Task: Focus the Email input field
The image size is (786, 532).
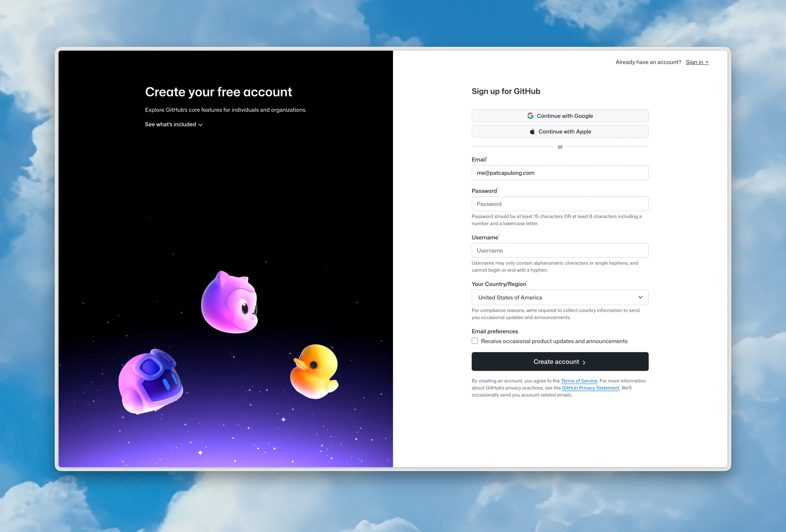Action: [560, 173]
